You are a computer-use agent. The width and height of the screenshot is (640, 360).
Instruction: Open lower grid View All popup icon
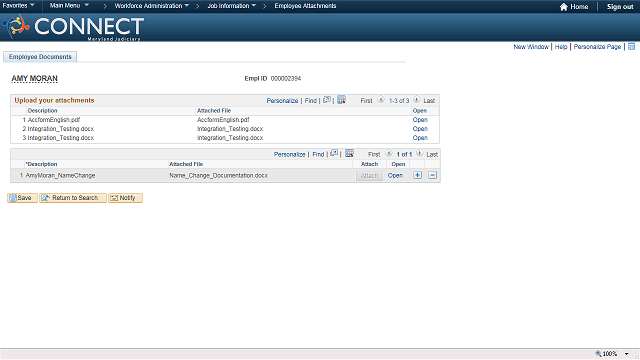334,153
